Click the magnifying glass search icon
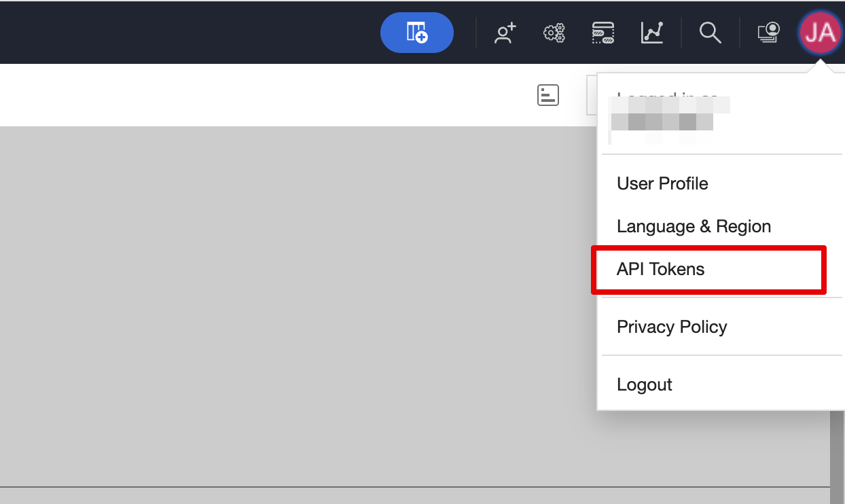Screen dimensions: 845x504 [710, 33]
